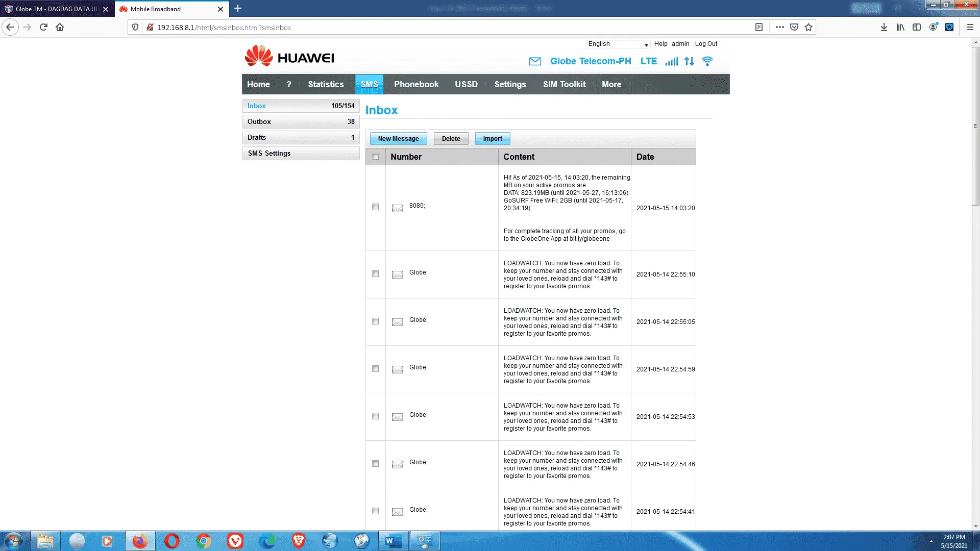
Task: Bookmark this page with the star icon
Action: pyautogui.click(x=808, y=27)
